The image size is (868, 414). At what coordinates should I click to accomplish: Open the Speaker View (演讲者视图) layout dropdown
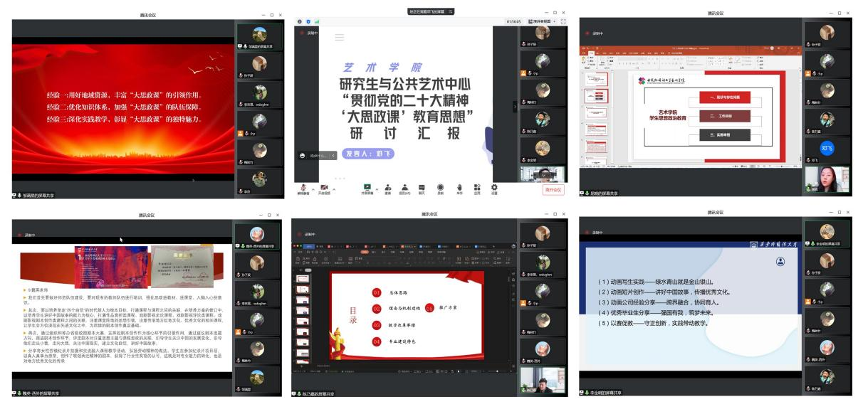(540, 22)
